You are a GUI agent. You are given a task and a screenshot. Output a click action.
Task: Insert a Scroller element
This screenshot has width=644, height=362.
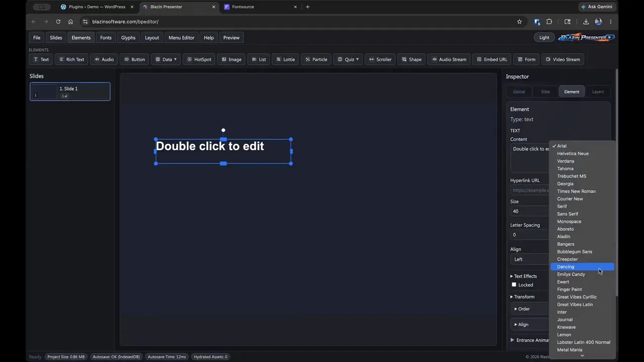(x=380, y=59)
